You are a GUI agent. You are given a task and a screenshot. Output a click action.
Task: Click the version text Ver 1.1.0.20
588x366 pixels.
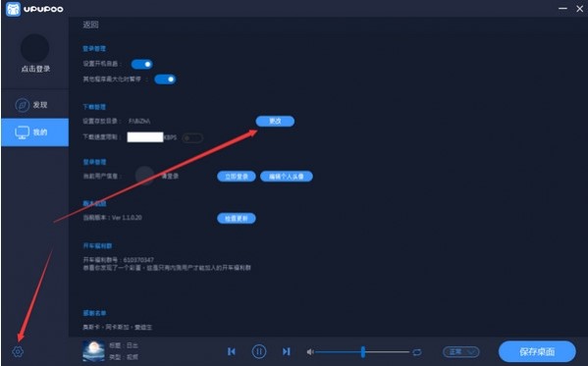127,218
